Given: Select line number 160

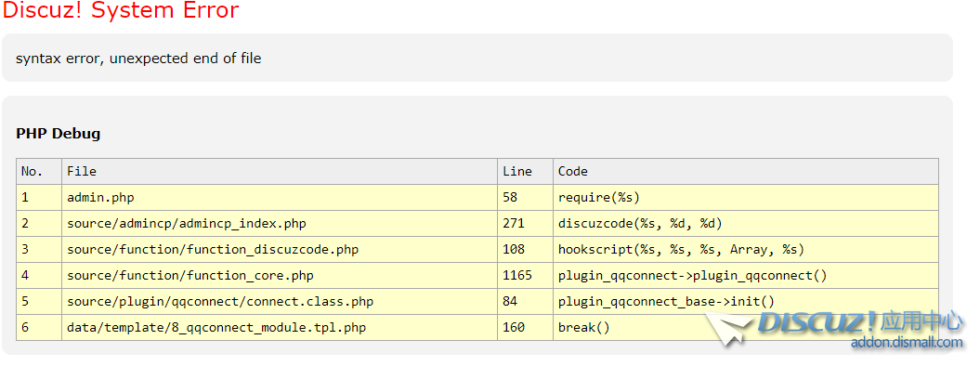Looking at the screenshot, I should tap(513, 327).
